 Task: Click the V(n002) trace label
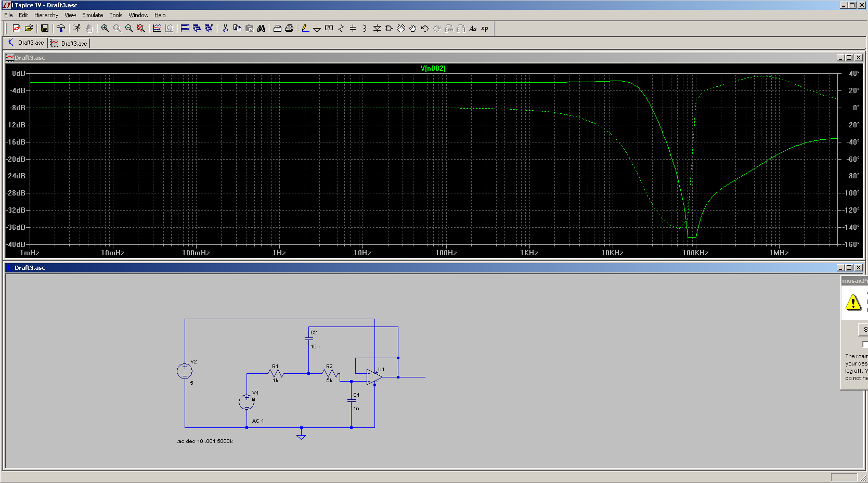[433, 68]
